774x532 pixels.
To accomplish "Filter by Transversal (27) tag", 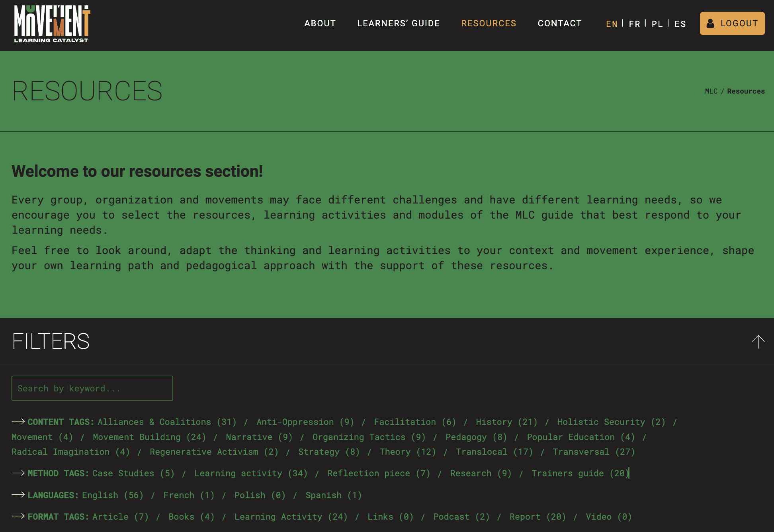I will tap(594, 452).
